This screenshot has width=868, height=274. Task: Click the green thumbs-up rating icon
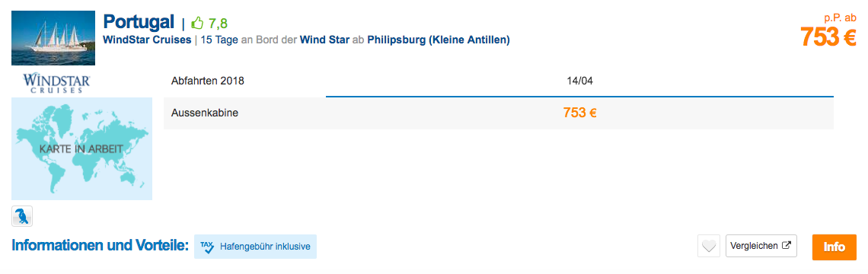198,24
